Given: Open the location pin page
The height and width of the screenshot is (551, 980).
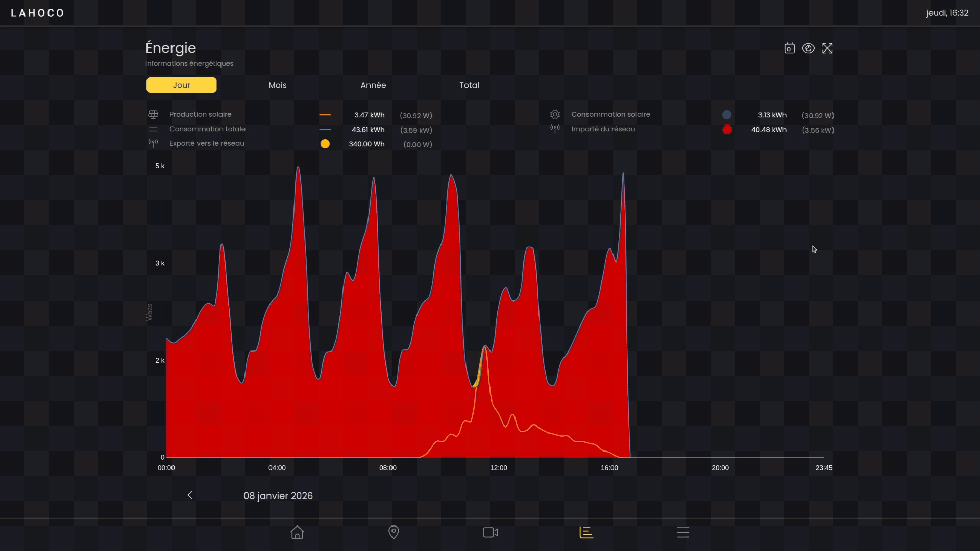Looking at the screenshot, I should click(394, 533).
